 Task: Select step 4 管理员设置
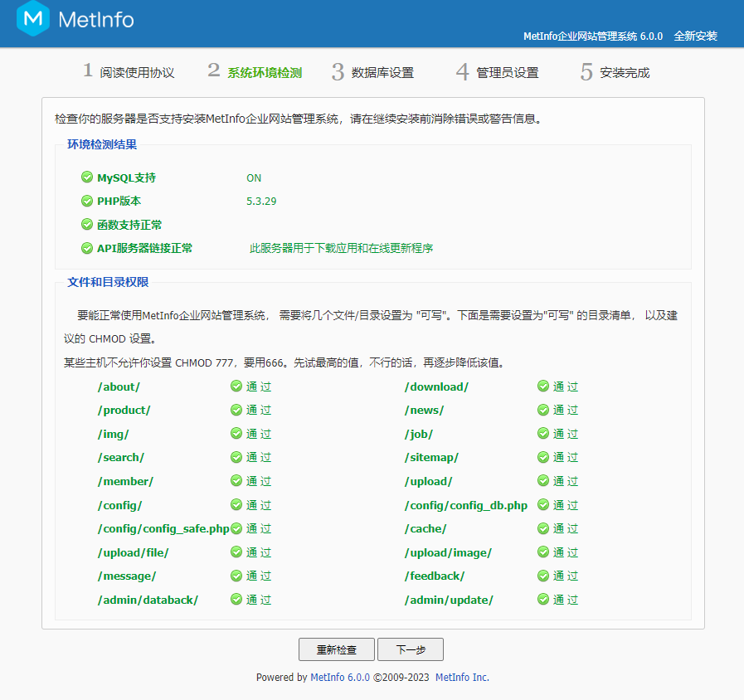498,72
